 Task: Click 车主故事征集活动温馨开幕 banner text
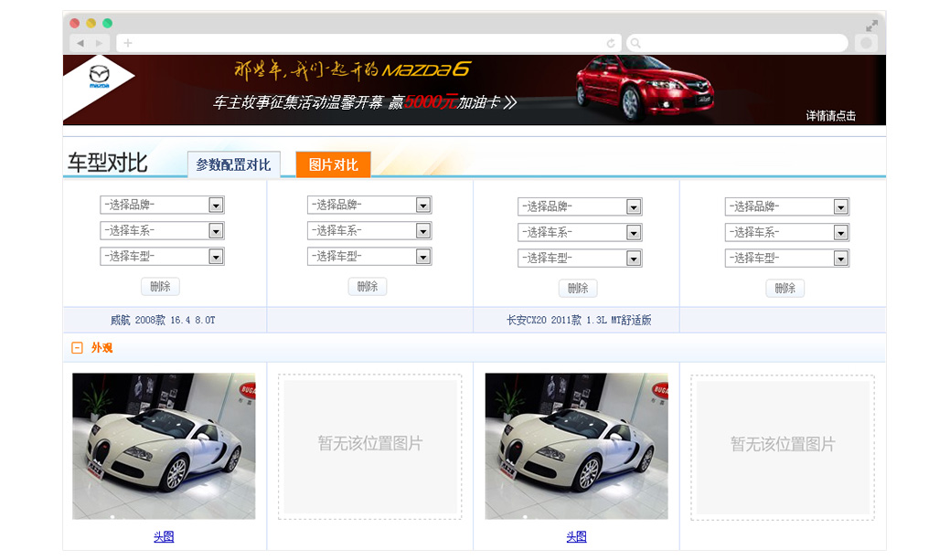[x=298, y=103]
